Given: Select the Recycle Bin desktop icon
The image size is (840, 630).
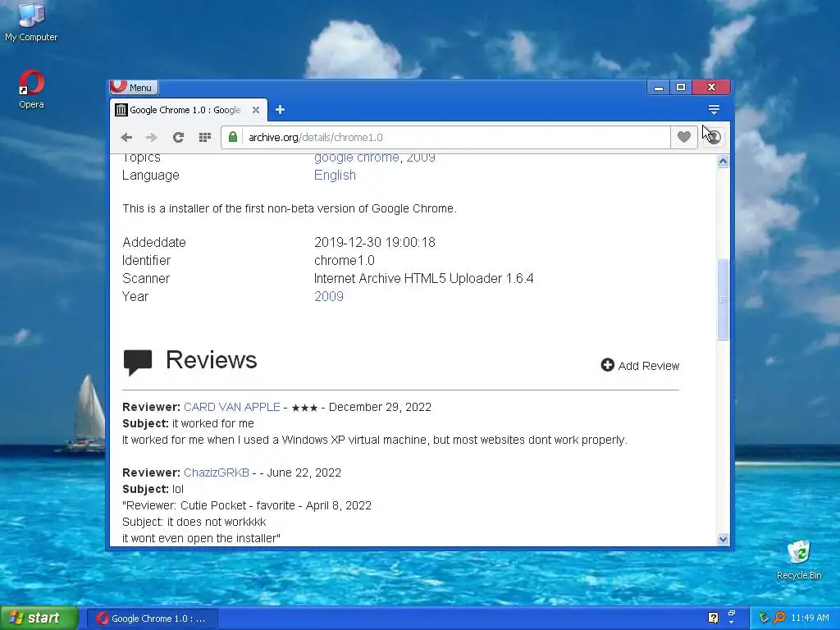Looking at the screenshot, I should coord(799,559).
